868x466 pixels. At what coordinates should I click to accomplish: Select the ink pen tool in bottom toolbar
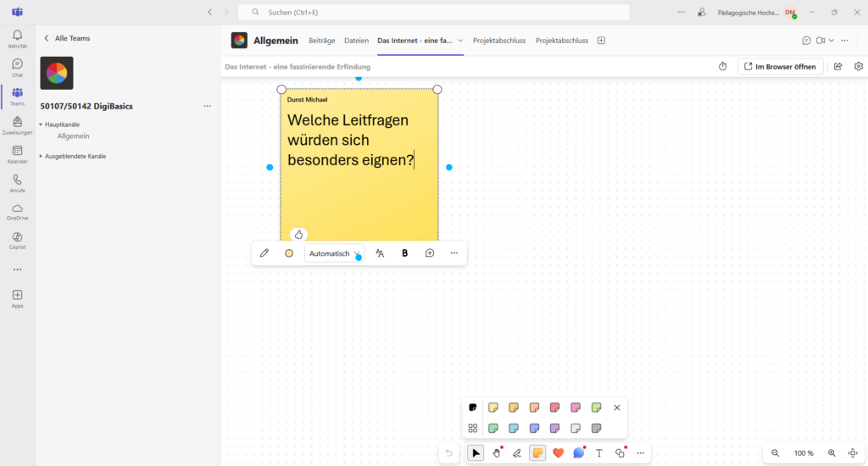pos(517,453)
